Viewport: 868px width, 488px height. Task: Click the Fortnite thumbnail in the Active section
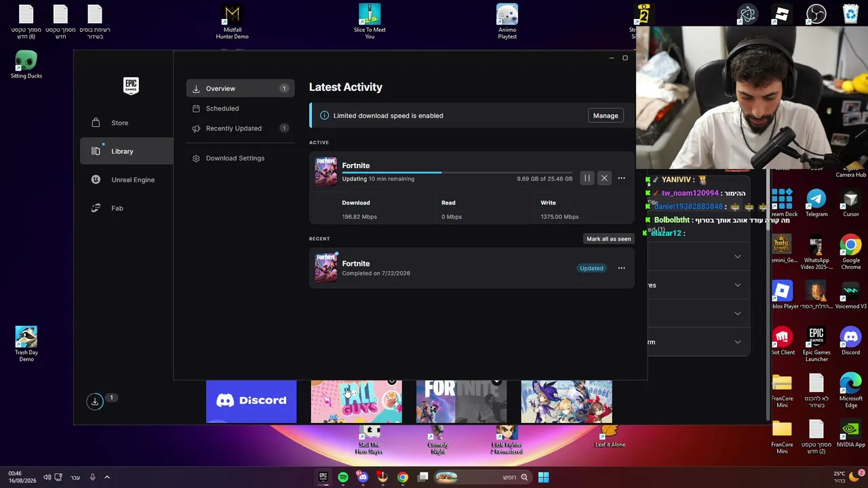pos(325,171)
